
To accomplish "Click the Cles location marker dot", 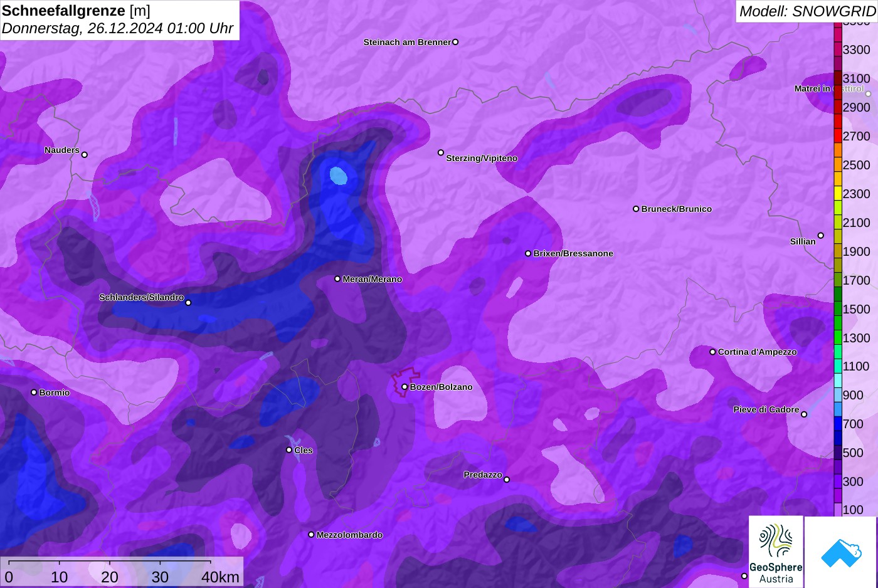I will (289, 450).
